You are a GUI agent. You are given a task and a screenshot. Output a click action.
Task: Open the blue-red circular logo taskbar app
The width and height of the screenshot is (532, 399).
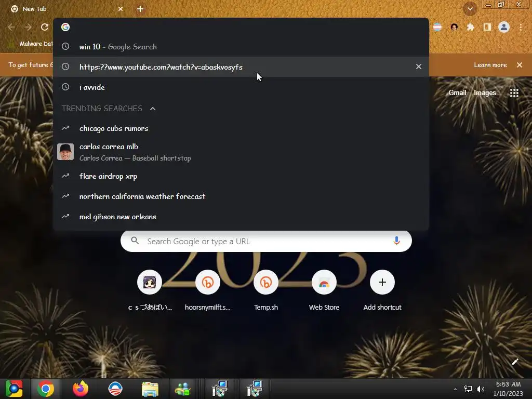(115, 389)
